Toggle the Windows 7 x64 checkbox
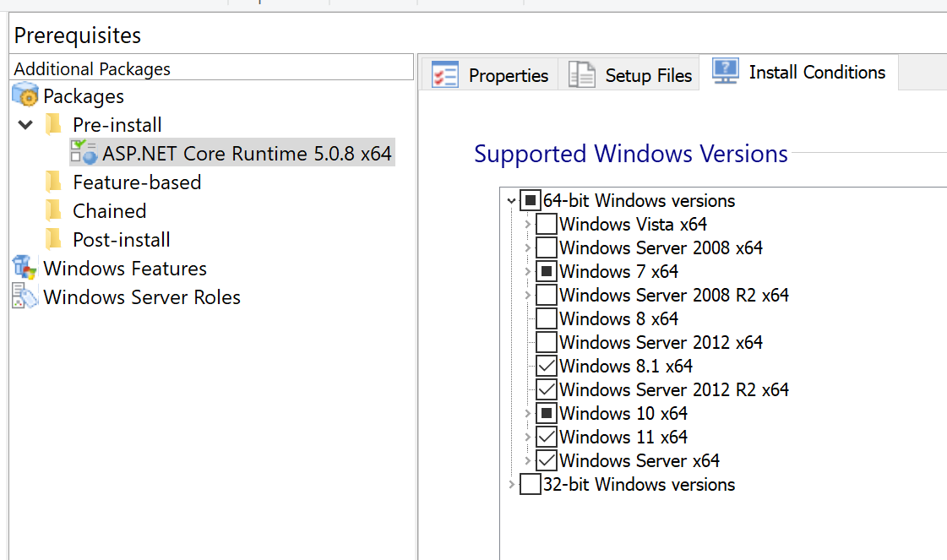Screen dimensions: 947x560 pos(547,271)
